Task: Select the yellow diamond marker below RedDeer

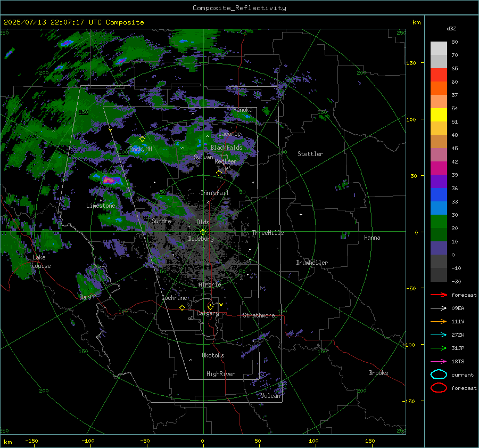Action: (219, 173)
